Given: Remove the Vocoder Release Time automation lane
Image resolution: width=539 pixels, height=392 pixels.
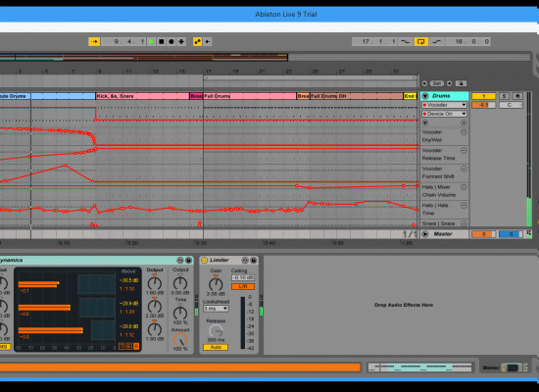Looking at the screenshot, I should pyautogui.click(x=464, y=150).
